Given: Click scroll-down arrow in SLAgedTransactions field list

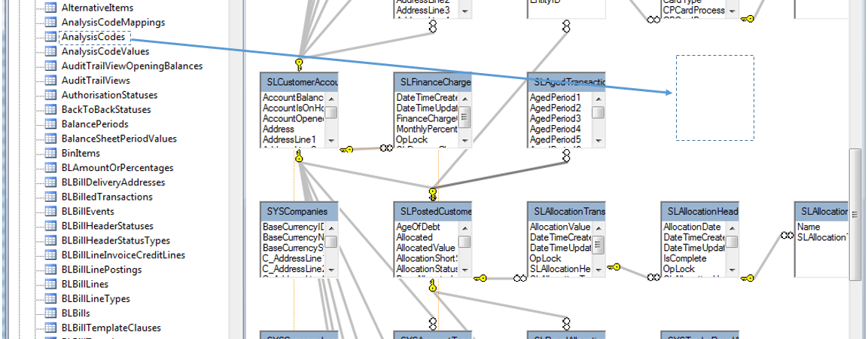Looking at the screenshot, I should click(x=598, y=141).
